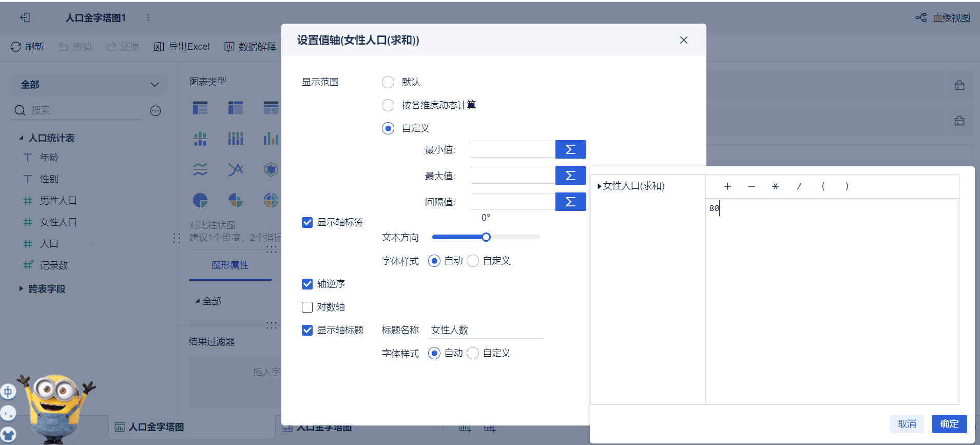Expand the 跨表字段 group
This screenshot has height=445, width=980.
click(21, 288)
